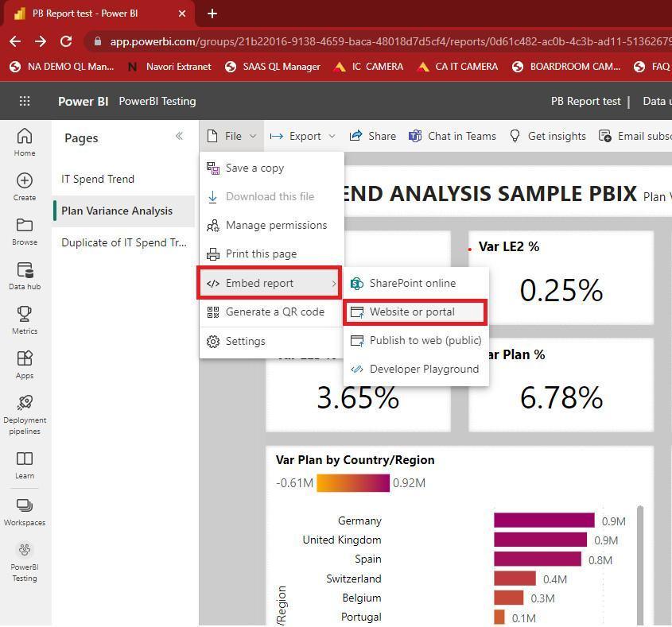The width and height of the screenshot is (672, 627).
Task: Click the 6.78% Var Plan card
Action: (561, 385)
